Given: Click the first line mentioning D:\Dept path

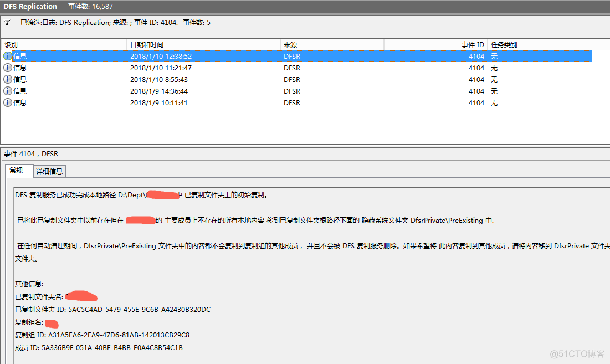Looking at the screenshot, I should 142,195.
